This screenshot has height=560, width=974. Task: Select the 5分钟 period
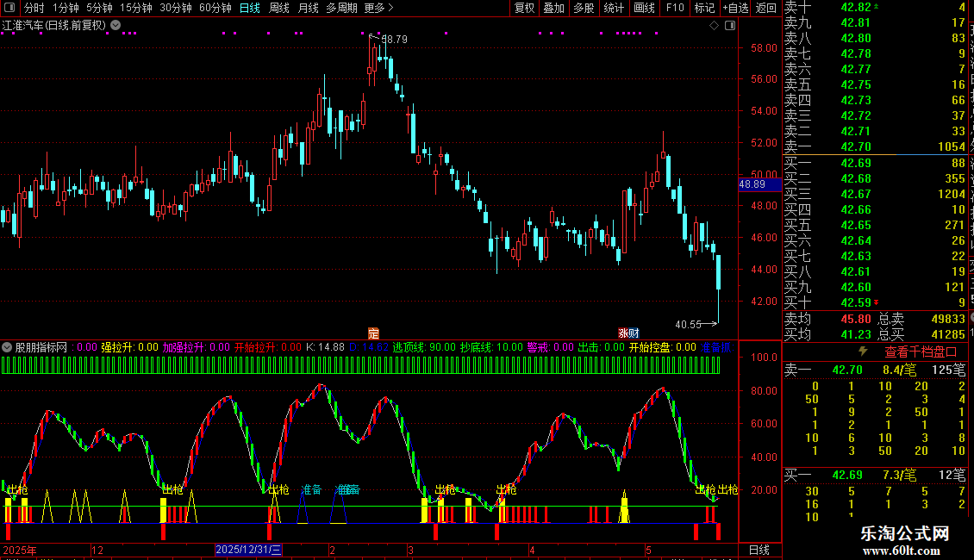[x=99, y=8]
